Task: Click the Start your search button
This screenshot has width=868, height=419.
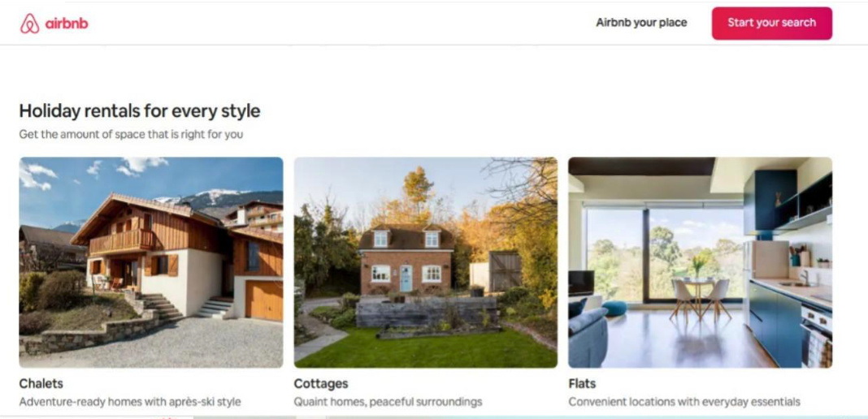Action: click(771, 24)
